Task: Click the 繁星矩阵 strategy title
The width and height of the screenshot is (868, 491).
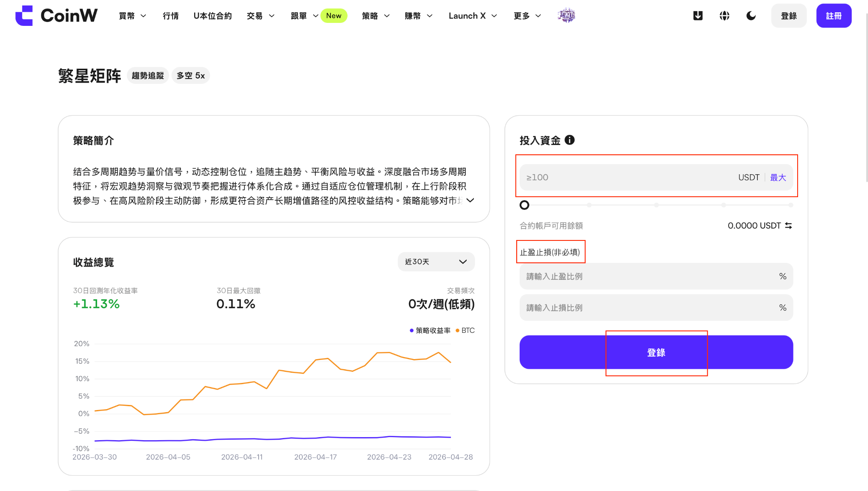Action: click(x=89, y=76)
